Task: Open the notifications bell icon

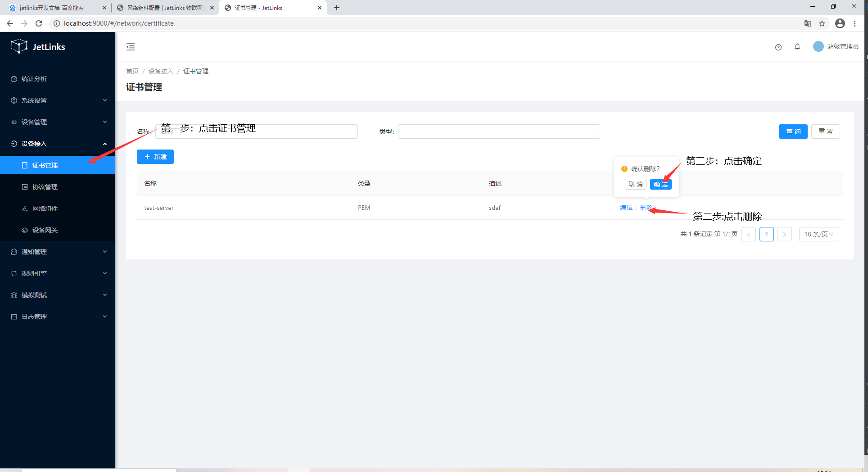Action: pos(797,47)
